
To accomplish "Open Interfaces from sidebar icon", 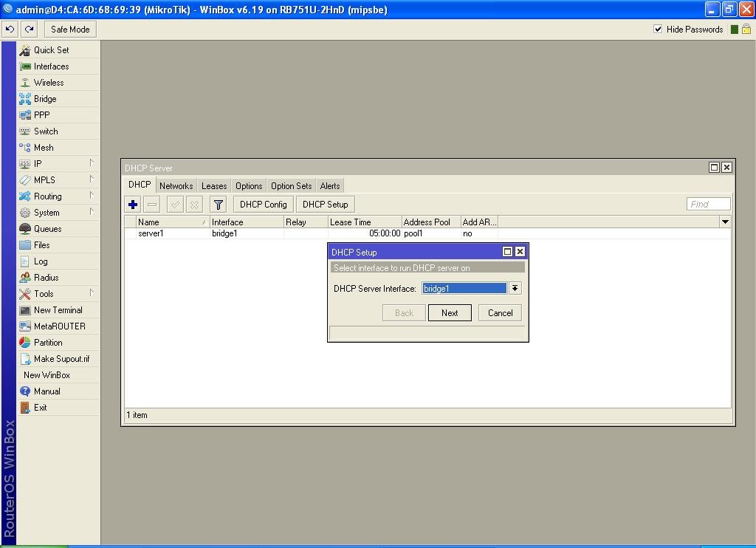I will (x=25, y=66).
